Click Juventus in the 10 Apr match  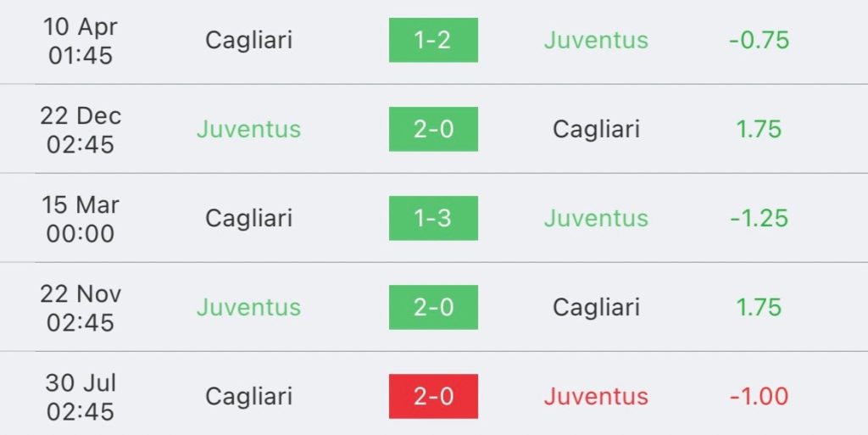(x=596, y=40)
